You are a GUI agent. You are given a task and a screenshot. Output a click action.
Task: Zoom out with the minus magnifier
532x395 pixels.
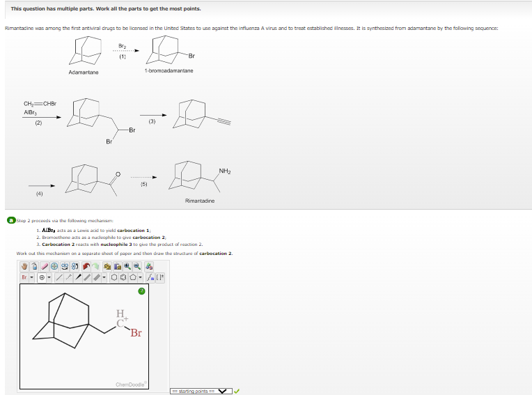pyautogui.click(x=137, y=266)
